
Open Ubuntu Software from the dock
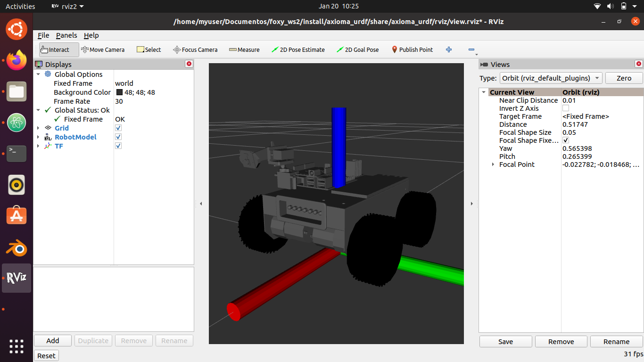coord(17,216)
